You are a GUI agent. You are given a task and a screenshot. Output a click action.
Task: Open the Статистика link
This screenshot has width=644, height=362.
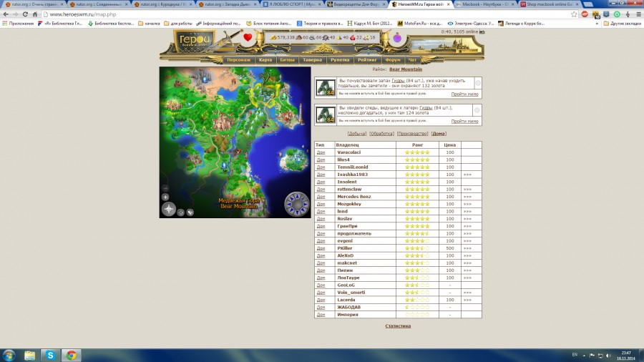pos(398,326)
